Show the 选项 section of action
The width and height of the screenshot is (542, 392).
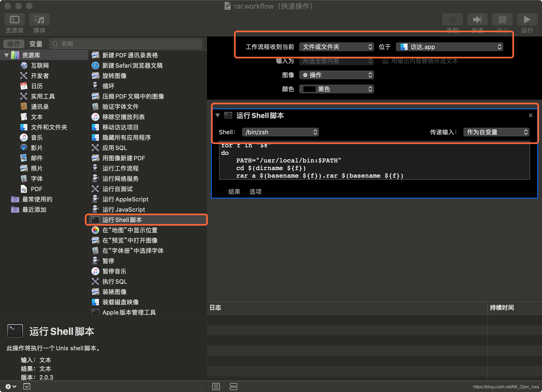[x=255, y=192]
